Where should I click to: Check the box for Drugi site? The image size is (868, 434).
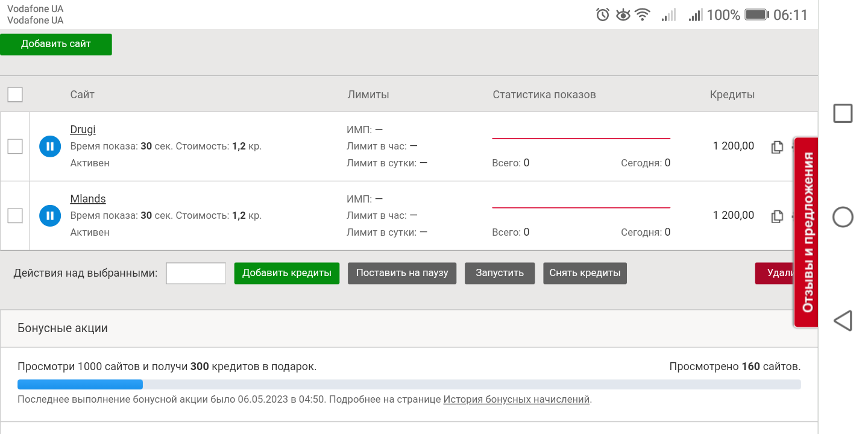pos(15,146)
